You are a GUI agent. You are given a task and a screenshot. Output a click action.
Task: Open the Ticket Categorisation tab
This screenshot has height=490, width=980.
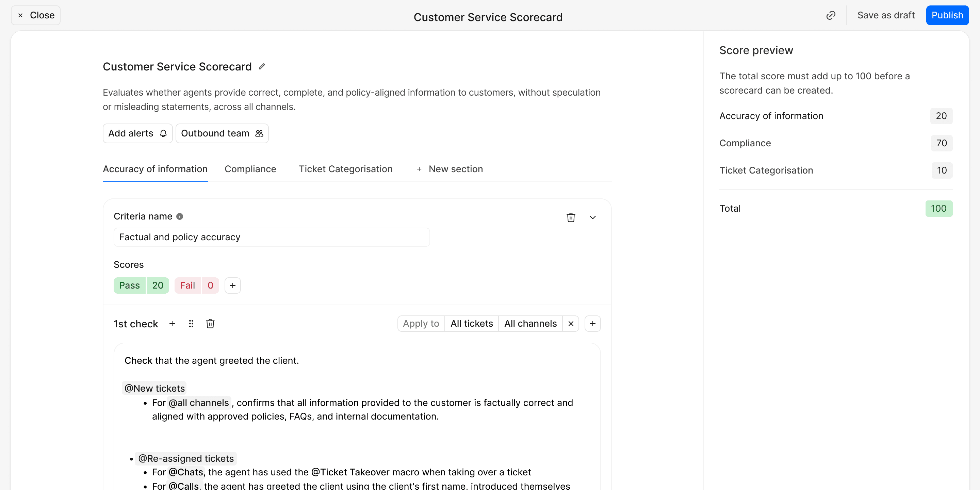point(345,169)
